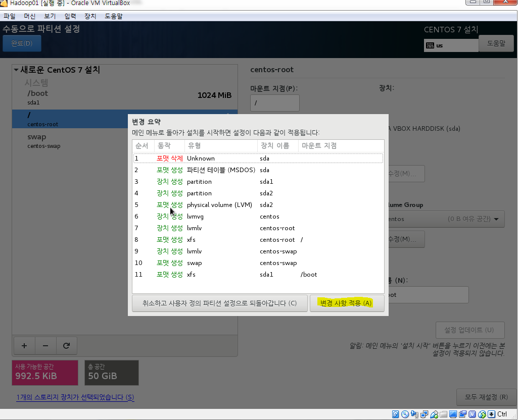The width and height of the screenshot is (518, 420).
Task: Open the Volume Group centos dropdown
Action: pos(446,219)
